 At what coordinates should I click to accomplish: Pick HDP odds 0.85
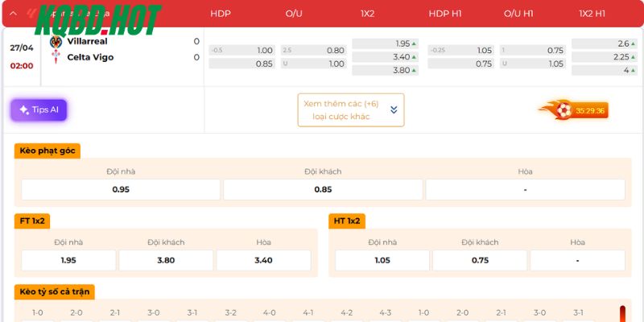(242, 64)
